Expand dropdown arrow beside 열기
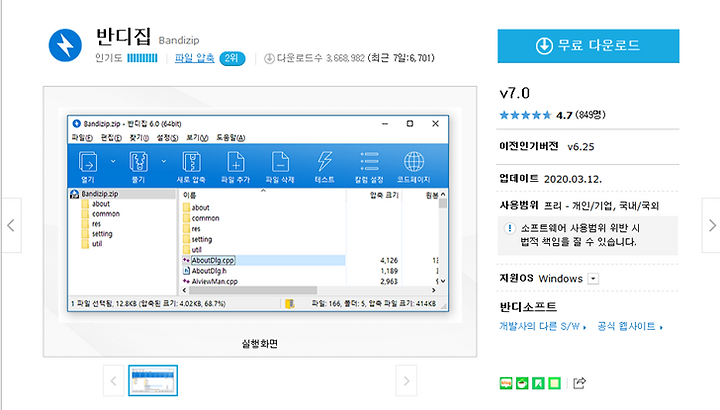Screen dimensions: 720x410 click(113, 161)
